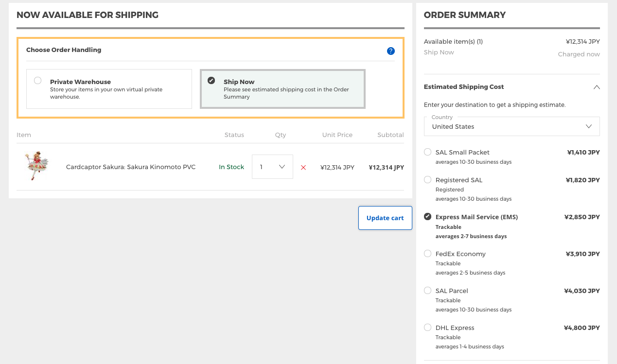Click the ¥12,314 JPY subtotal in item row
This screenshot has width=617, height=364.
(x=387, y=168)
